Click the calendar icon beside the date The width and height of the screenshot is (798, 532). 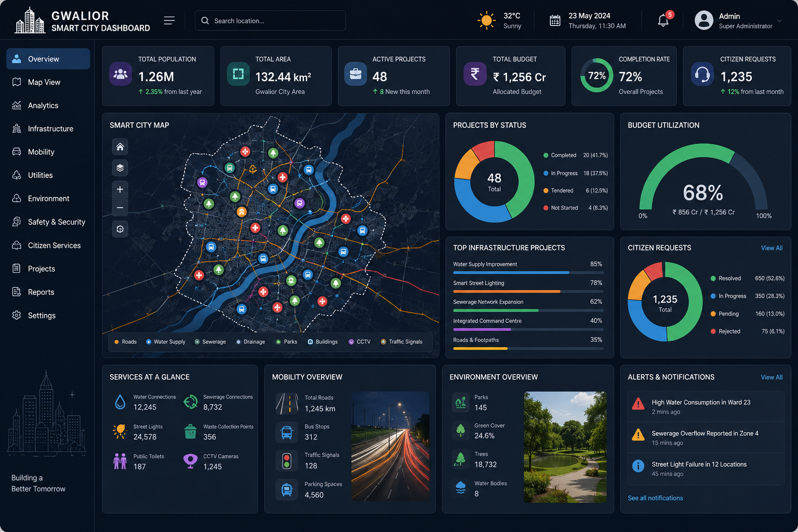point(555,21)
